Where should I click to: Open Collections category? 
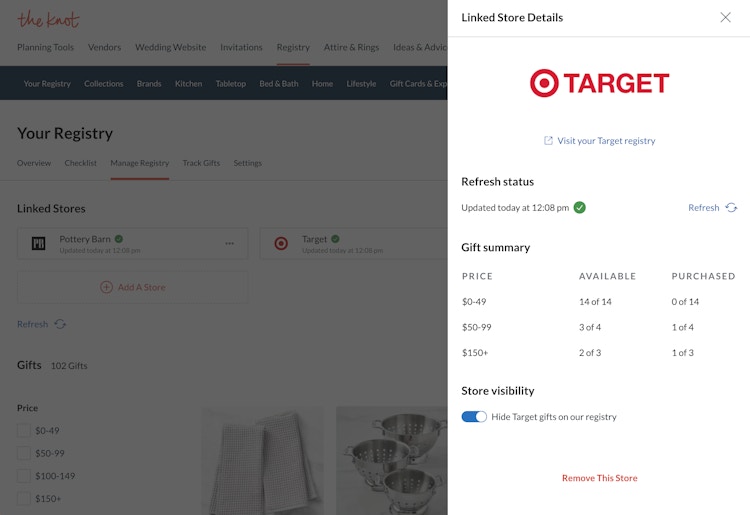click(x=103, y=84)
